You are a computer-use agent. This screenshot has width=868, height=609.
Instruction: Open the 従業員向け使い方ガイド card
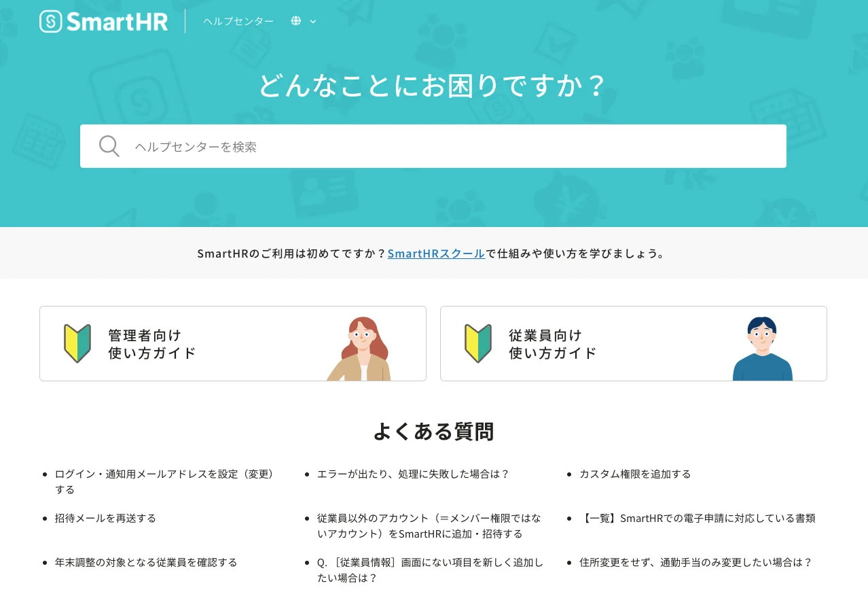point(634,344)
